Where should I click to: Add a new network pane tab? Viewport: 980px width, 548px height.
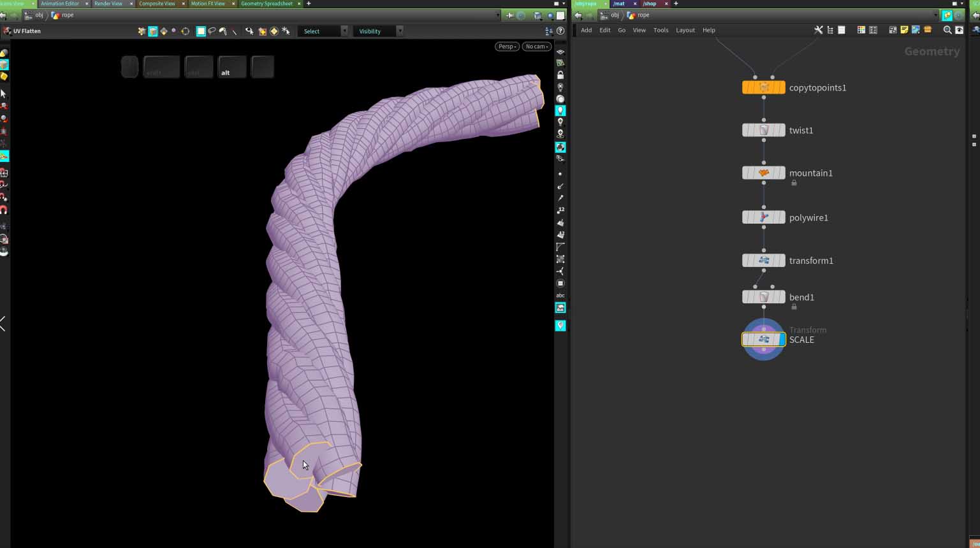(676, 4)
